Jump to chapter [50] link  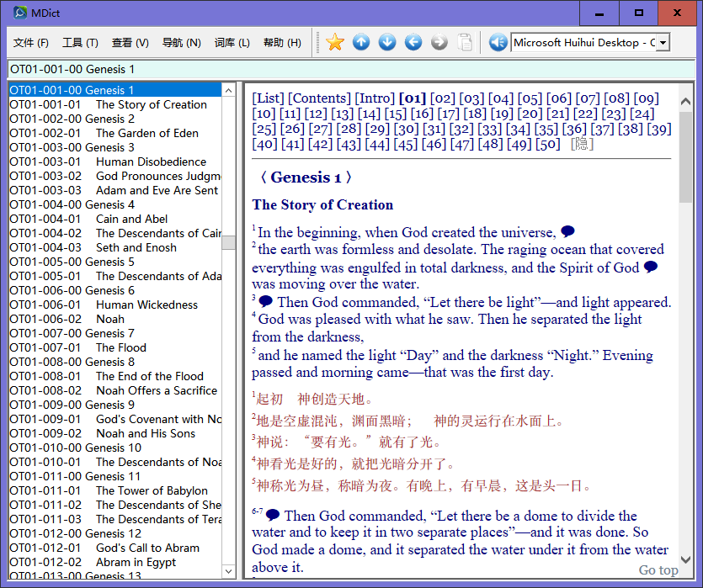pos(548,144)
